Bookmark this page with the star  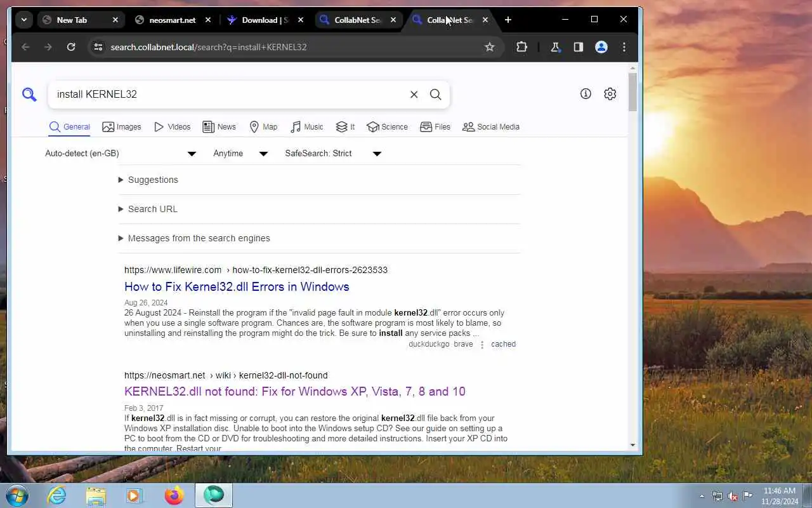pos(489,47)
